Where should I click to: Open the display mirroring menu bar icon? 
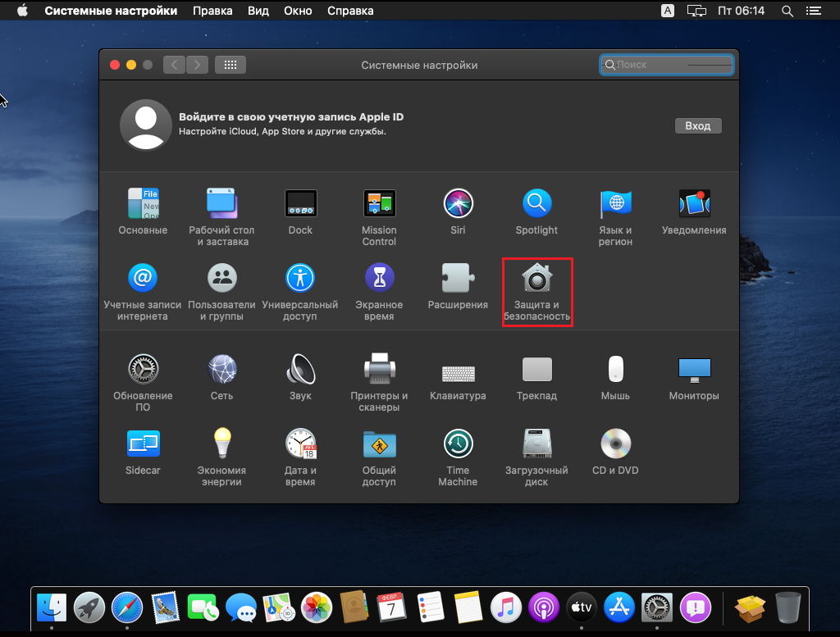(696, 11)
